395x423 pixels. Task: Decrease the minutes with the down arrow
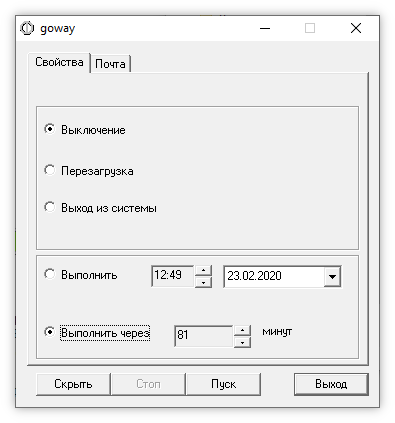click(242, 342)
